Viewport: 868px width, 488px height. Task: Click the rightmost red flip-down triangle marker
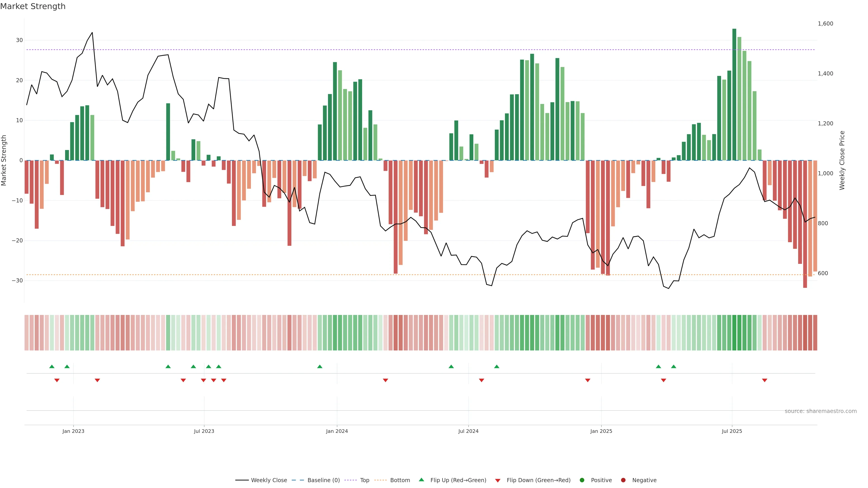point(764,380)
